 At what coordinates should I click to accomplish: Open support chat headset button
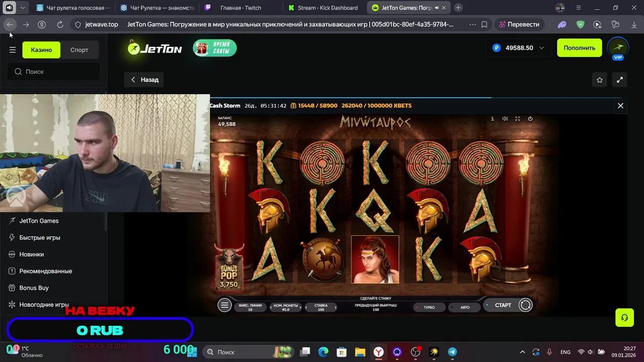point(624,318)
